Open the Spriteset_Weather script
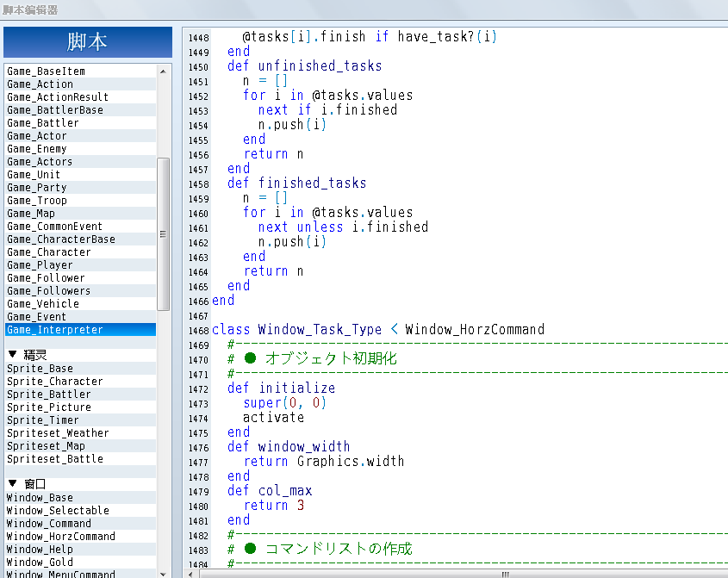The height and width of the screenshot is (578, 728). 80,433
